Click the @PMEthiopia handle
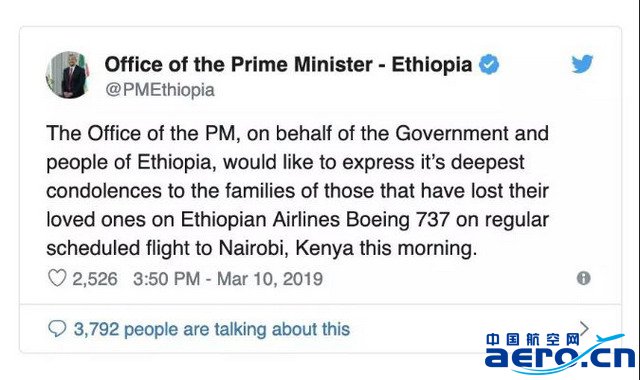The height and width of the screenshot is (380, 640). point(160,90)
